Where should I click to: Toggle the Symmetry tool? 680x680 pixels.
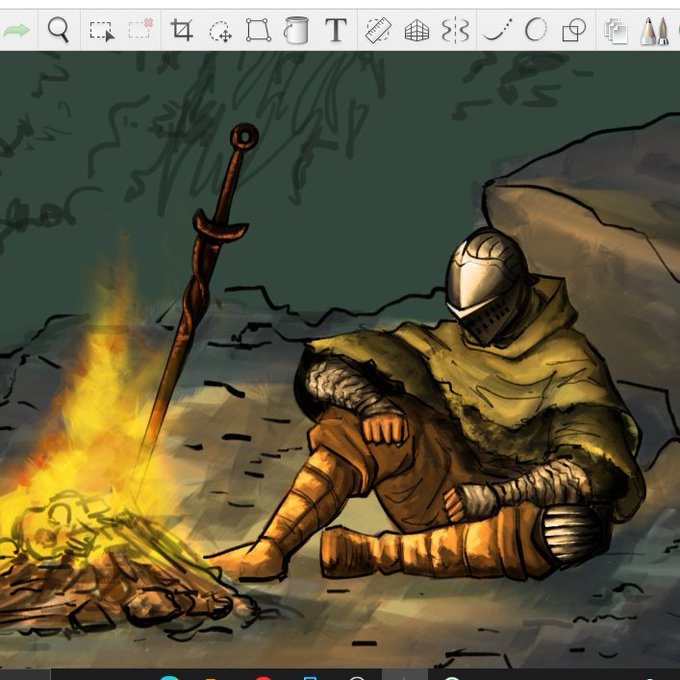455,30
